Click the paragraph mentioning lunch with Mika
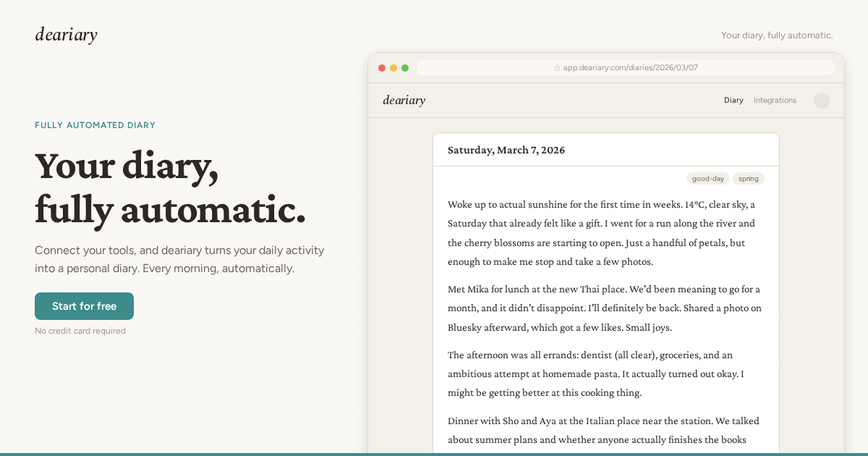Image resolution: width=868 pixels, height=456 pixels. [603, 308]
